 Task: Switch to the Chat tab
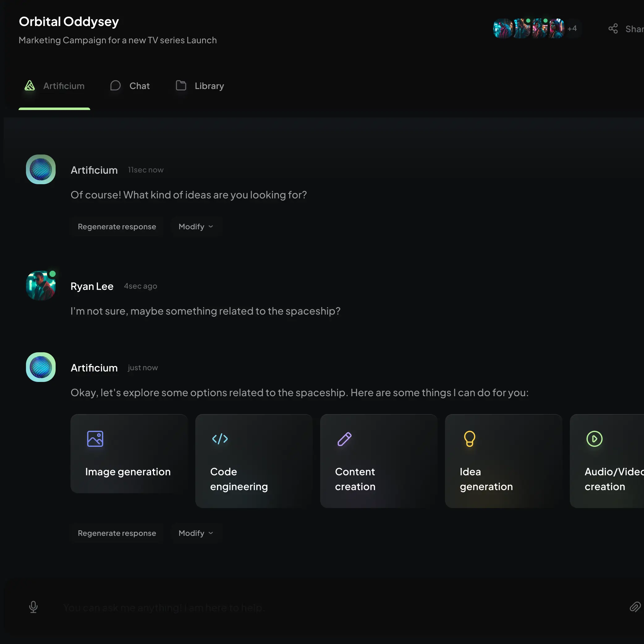click(x=130, y=86)
